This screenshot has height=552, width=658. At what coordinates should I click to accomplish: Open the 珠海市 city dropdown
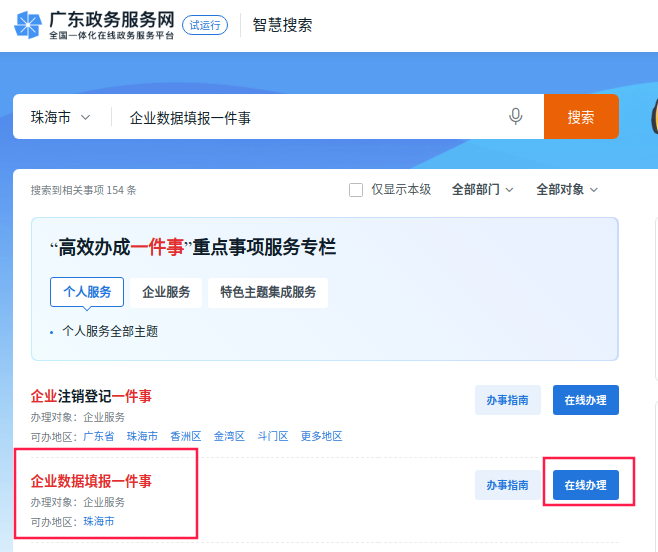tap(60, 117)
